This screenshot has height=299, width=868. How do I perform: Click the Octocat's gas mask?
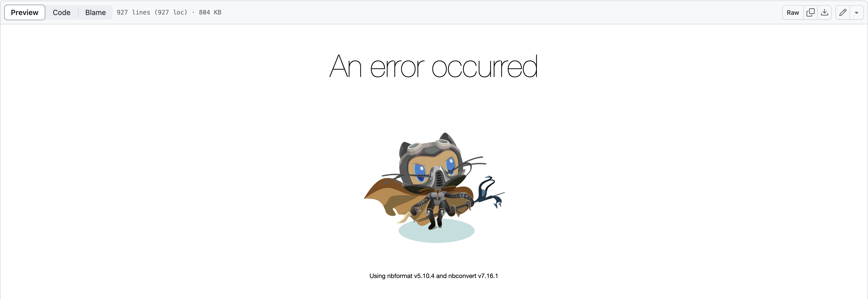[x=438, y=177]
